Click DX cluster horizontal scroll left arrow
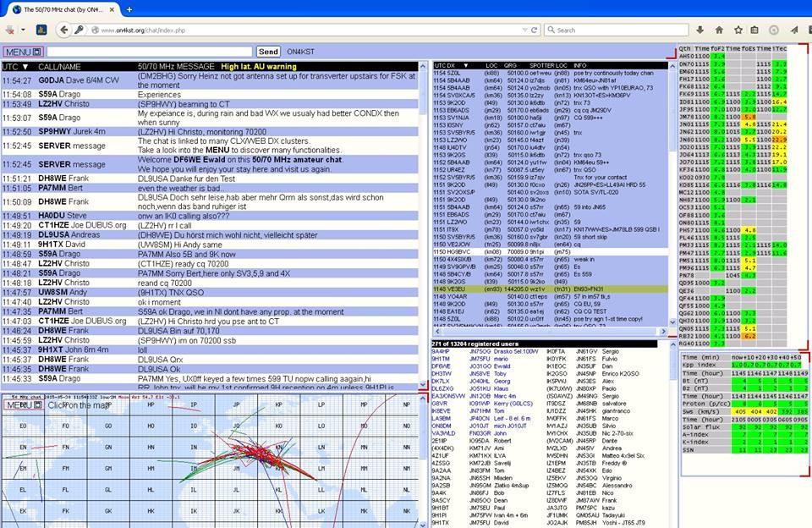Image resolution: width=812 pixels, height=528 pixels. click(437, 331)
